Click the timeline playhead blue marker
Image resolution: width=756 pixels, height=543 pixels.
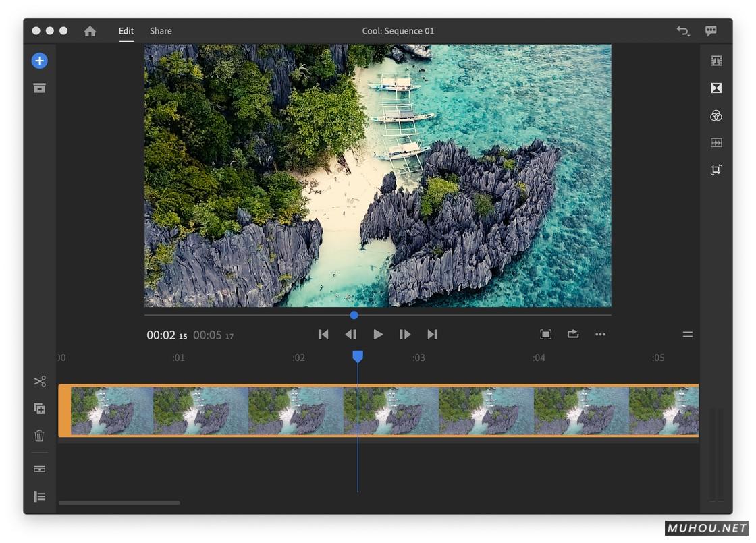[x=358, y=357]
